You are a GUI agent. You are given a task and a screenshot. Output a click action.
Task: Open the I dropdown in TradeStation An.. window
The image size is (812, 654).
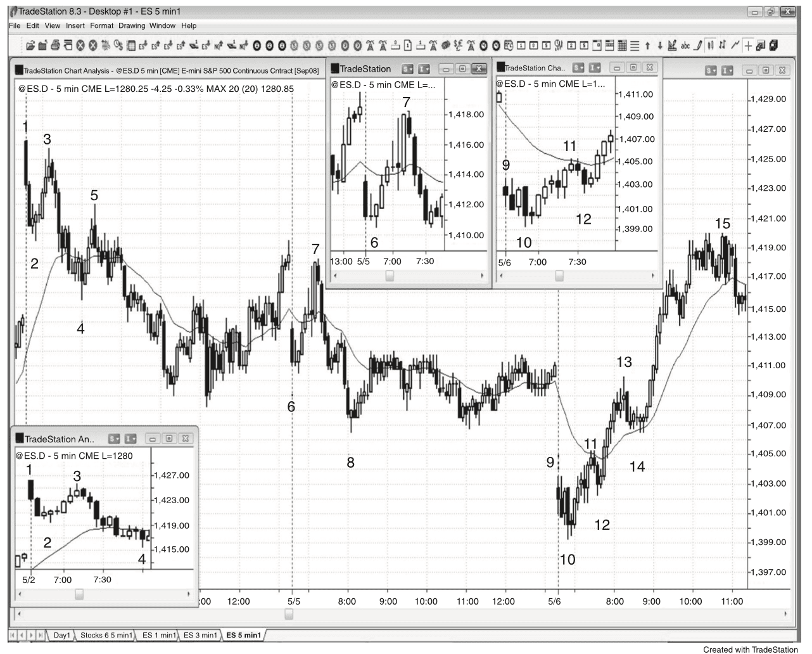130,439
